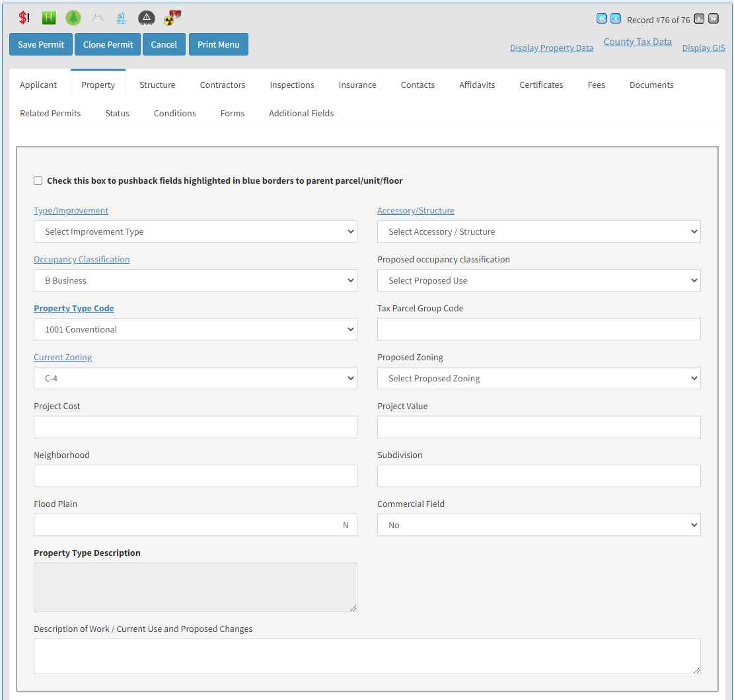Click the Display GIS link

[703, 48]
